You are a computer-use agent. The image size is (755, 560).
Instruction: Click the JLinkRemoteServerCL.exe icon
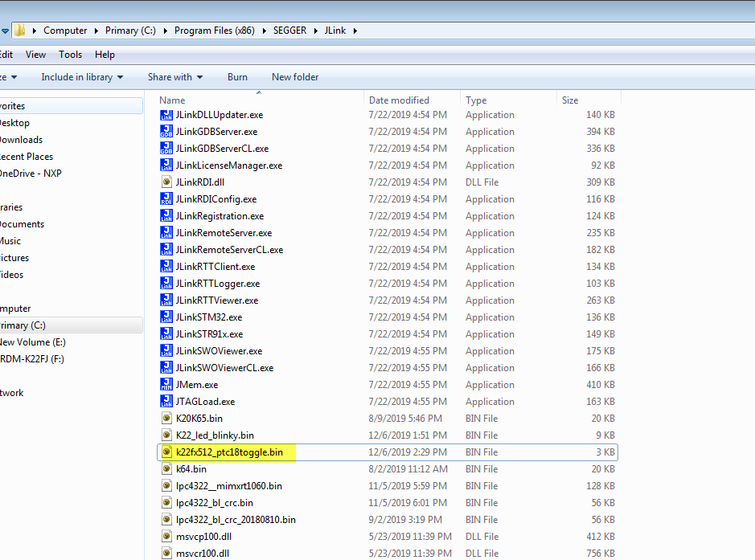pos(166,250)
